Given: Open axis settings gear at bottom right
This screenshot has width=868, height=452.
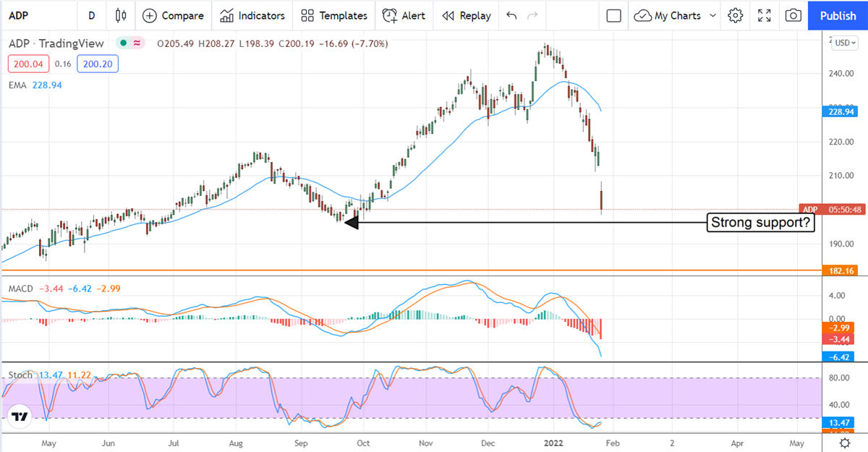Looking at the screenshot, I should [844, 442].
